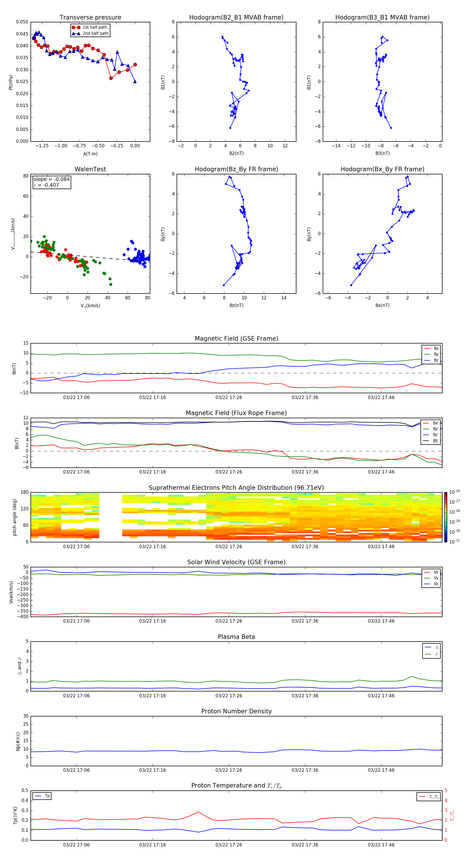Click "03/22 17:16" tick under Proton Number Density plot

click(x=152, y=770)
